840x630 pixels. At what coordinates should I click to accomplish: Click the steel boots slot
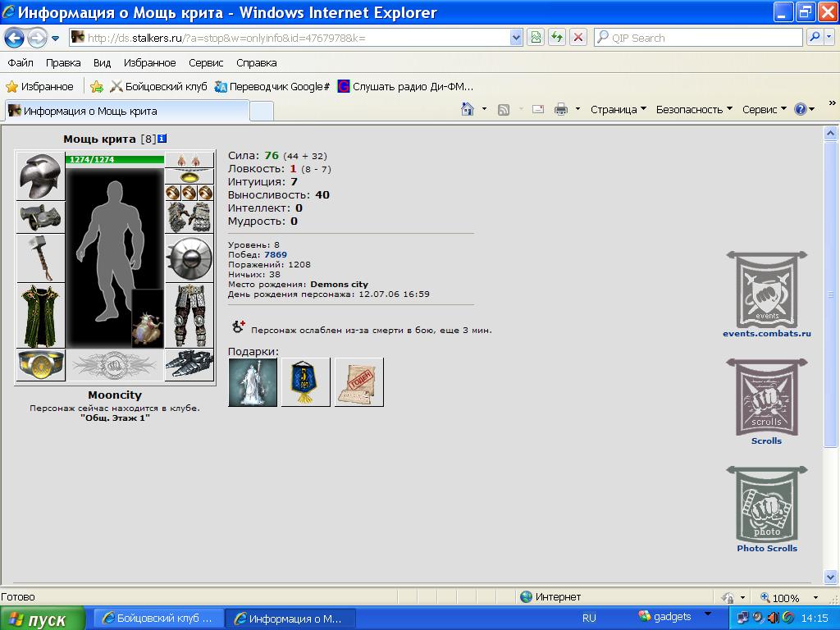pyautogui.click(x=189, y=365)
